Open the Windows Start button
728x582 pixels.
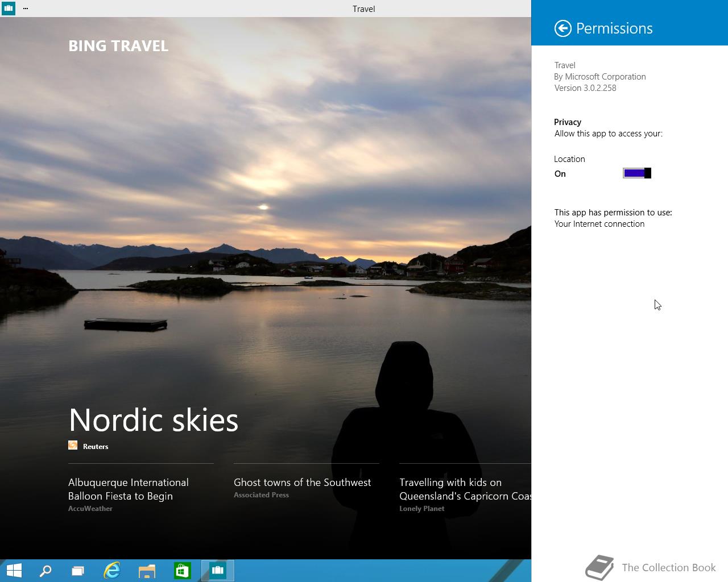coord(14,570)
